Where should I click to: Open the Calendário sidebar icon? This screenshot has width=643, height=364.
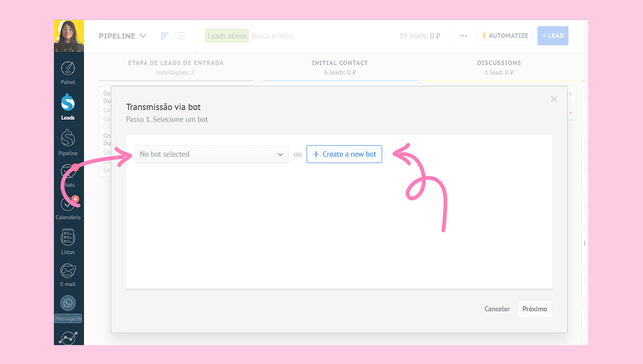(x=68, y=204)
